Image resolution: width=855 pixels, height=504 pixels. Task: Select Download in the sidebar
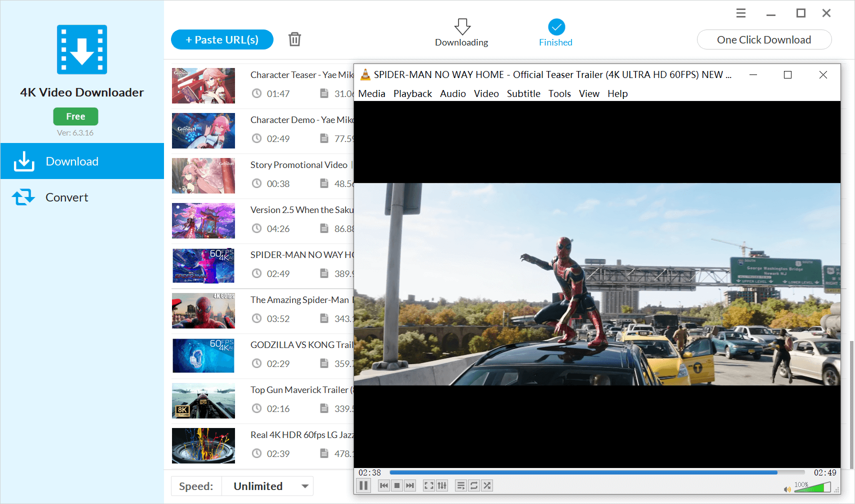pyautogui.click(x=82, y=161)
